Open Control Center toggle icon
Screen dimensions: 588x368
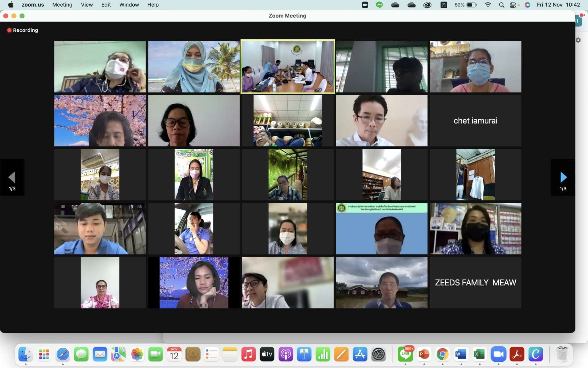[x=513, y=5]
